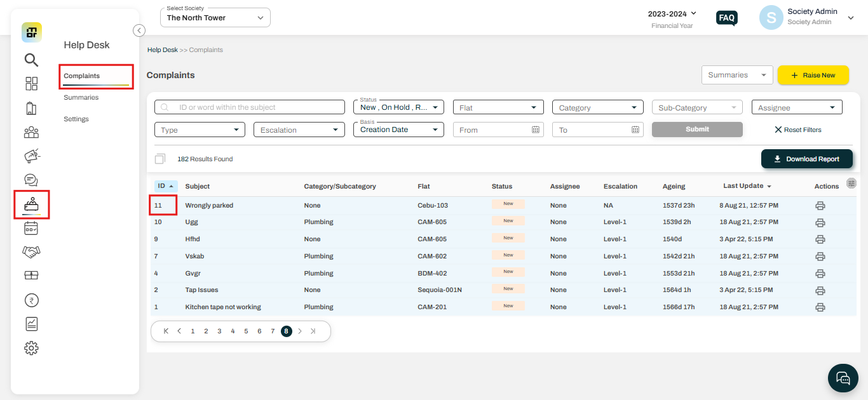Toggle sorting on the ID column
Viewport: 868px width, 400px height.
tap(166, 185)
